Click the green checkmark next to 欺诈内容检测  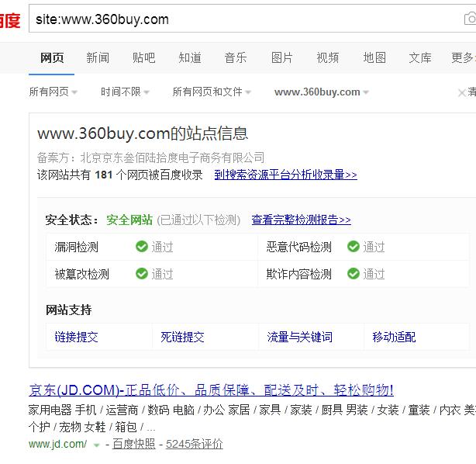click(354, 274)
